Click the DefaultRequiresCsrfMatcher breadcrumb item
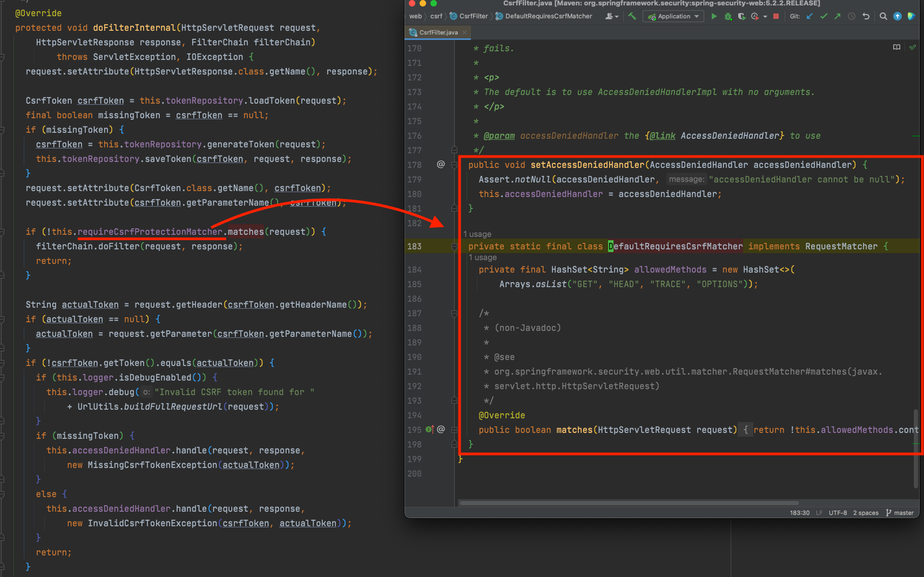This screenshot has width=924, height=577. pos(544,16)
